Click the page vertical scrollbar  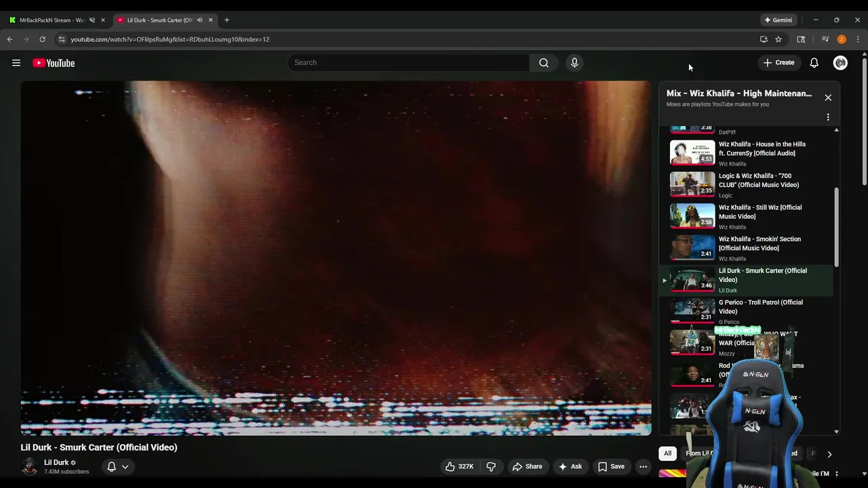click(864, 122)
